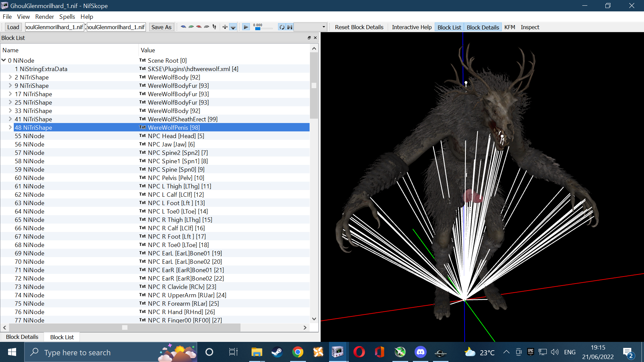Toggle the KFM toolbar button
644x362 pixels.
point(510,27)
